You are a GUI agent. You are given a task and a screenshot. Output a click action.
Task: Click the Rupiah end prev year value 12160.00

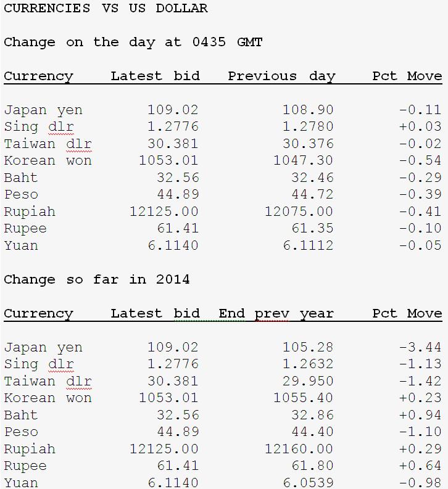coord(299,450)
